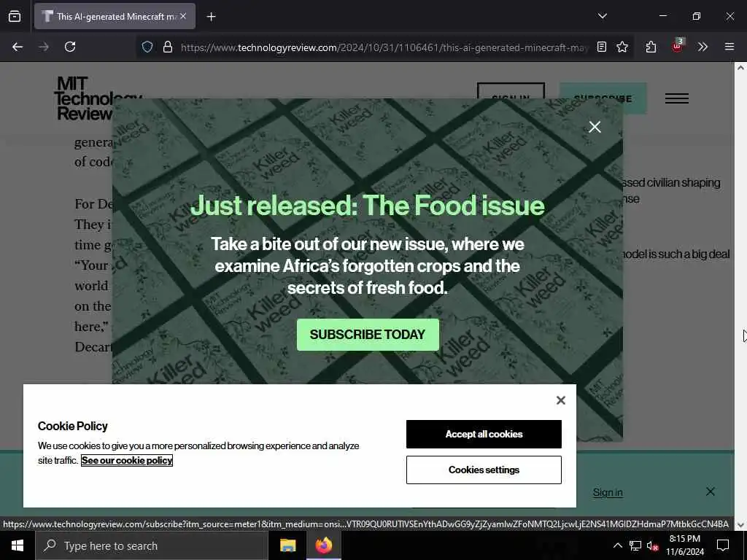Open the See our cookie policy link
Viewport: 747px width, 560px height.
pyautogui.click(x=127, y=461)
